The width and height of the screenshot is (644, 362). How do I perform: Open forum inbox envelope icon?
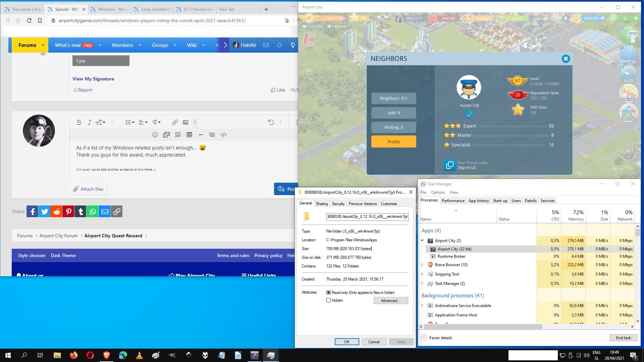click(266, 45)
